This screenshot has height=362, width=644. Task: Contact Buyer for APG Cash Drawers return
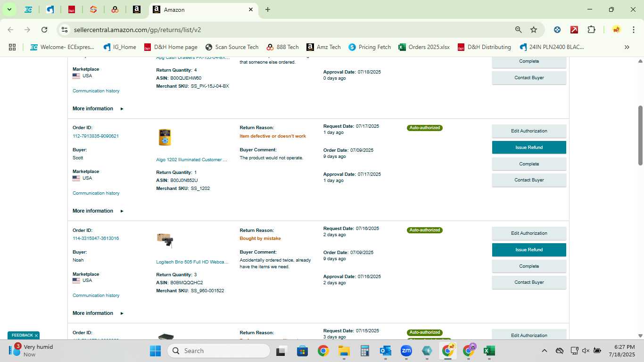tap(529, 78)
